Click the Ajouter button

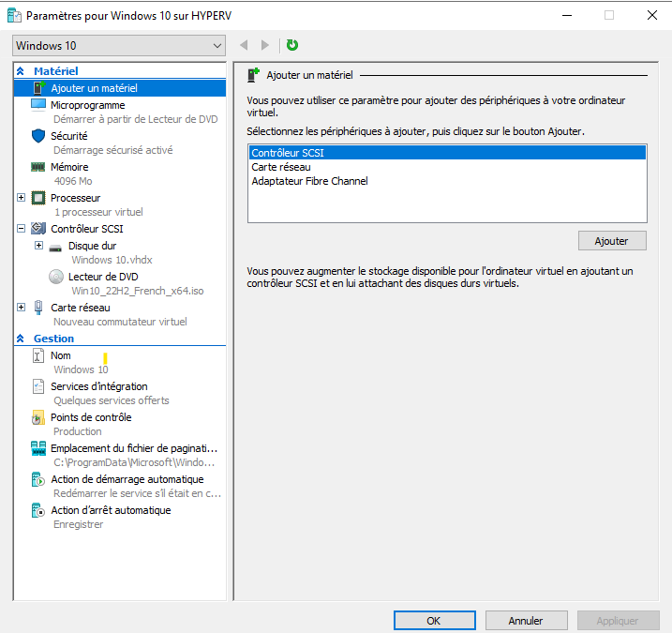coord(612,241)
